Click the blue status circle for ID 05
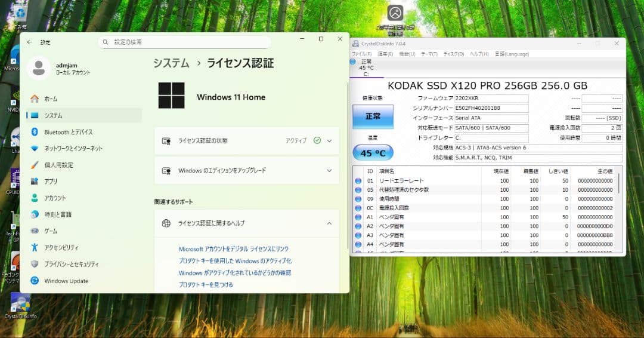Screen dimensions: 644x338 coord(358,190)
